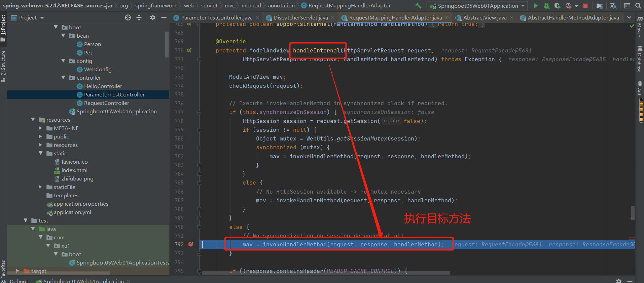
Task: Click the annotation breadcrumb
Action: (x=281, y=5)
